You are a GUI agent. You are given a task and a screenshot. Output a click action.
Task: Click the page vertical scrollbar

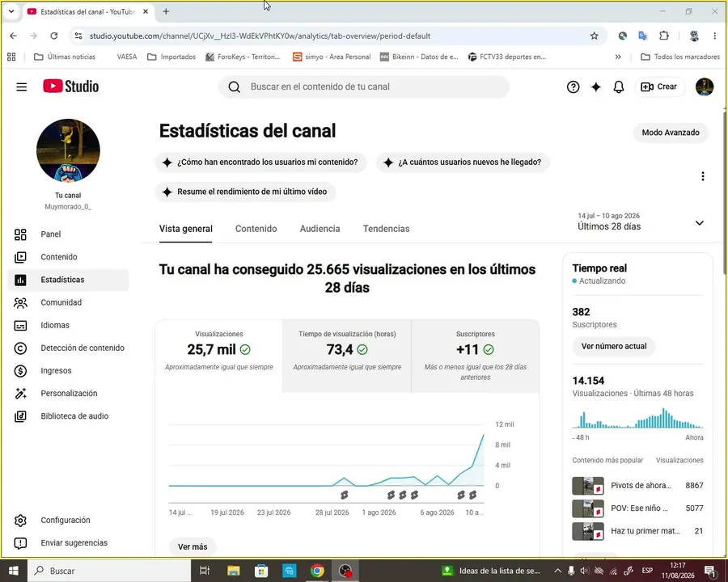click(725, 195)
